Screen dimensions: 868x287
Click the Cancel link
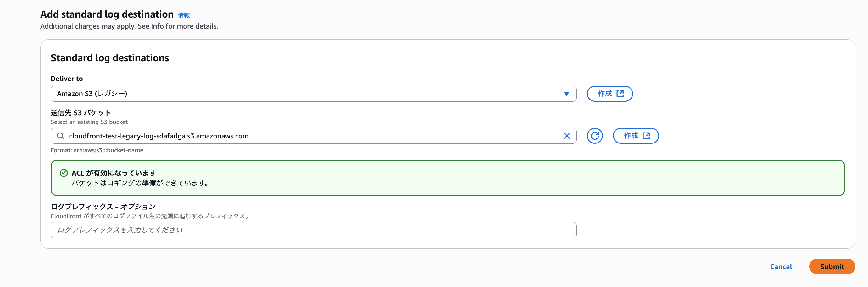point(781,267)
